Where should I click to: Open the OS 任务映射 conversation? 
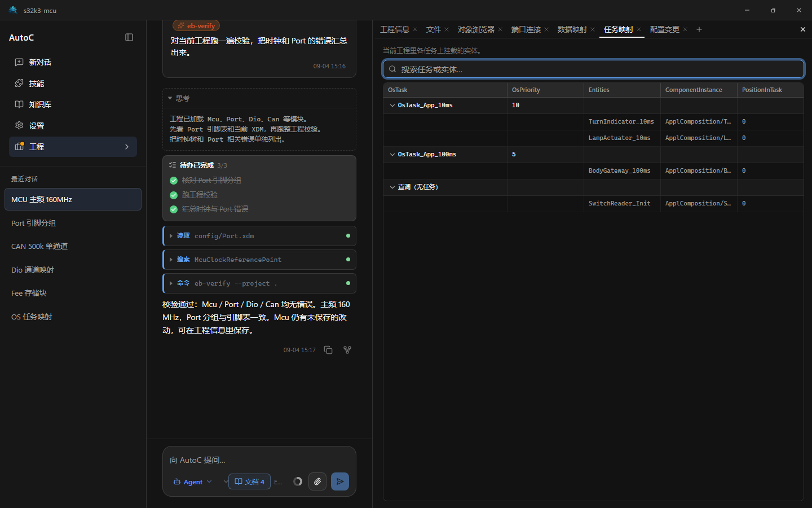click(73, 317)
